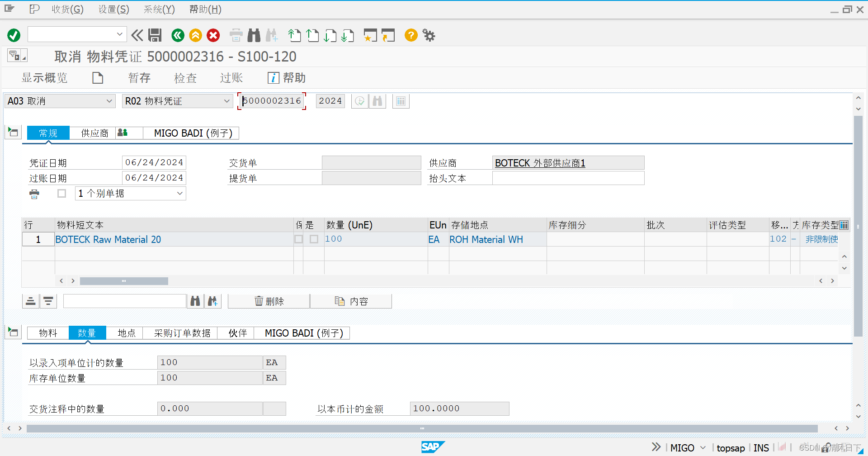This screenshot has width=868, height=456.
Task: Click the Find Next binoculars icon
Action: pyautogui.click(x=272, y=35)
